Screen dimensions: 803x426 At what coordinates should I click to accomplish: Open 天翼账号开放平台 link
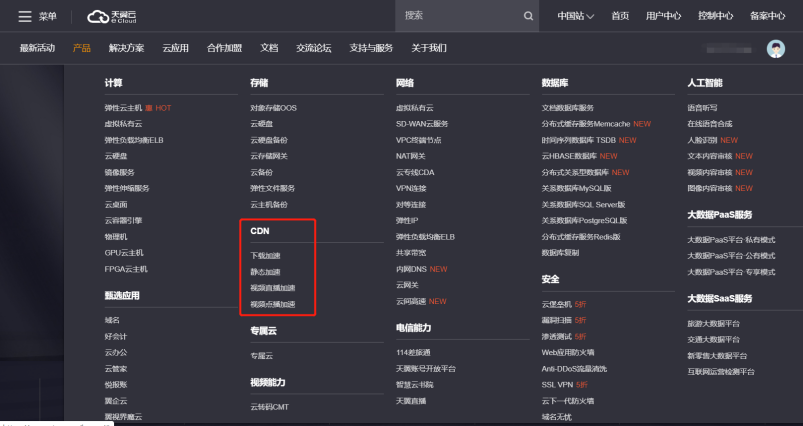[x=426, y=369]
